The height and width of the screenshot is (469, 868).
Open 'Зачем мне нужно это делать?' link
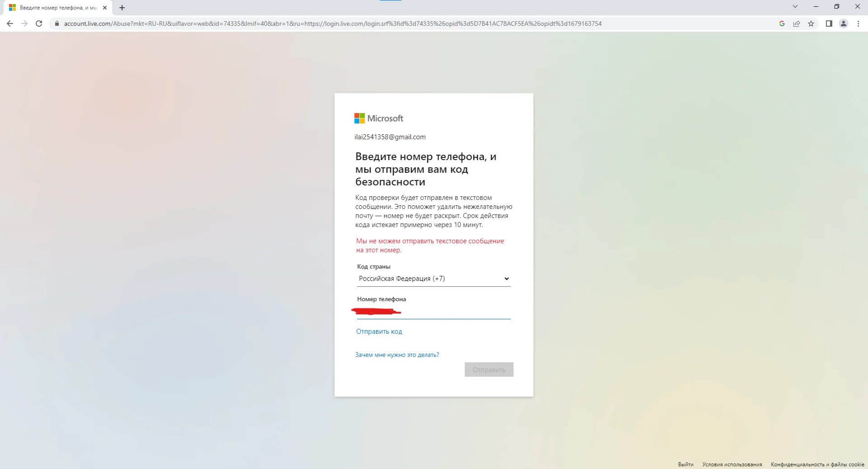(397, 355)
